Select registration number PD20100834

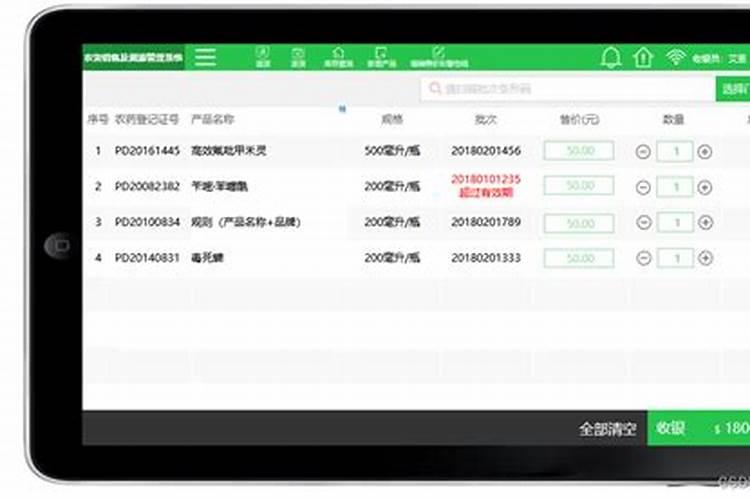point(147,222)
